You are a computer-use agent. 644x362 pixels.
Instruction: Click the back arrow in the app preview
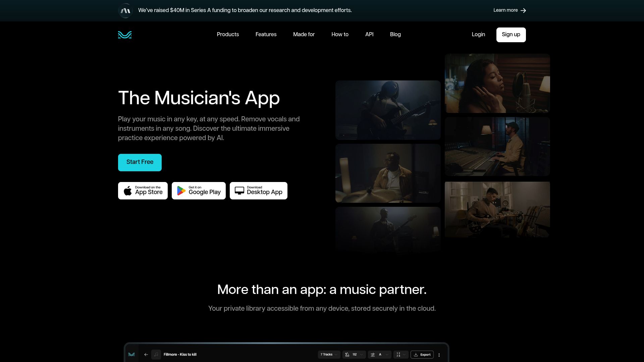coord(146,354)
